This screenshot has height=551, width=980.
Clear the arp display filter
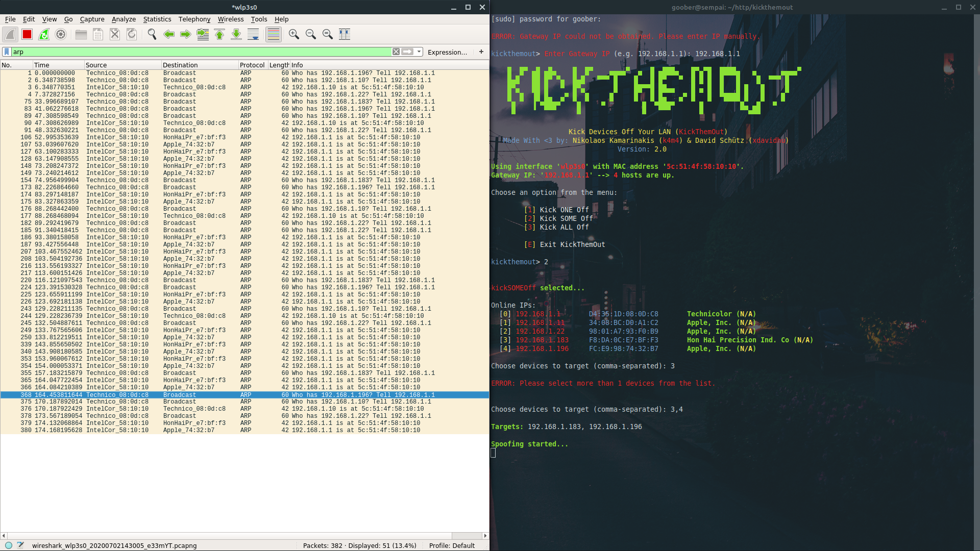pos(396,52)
